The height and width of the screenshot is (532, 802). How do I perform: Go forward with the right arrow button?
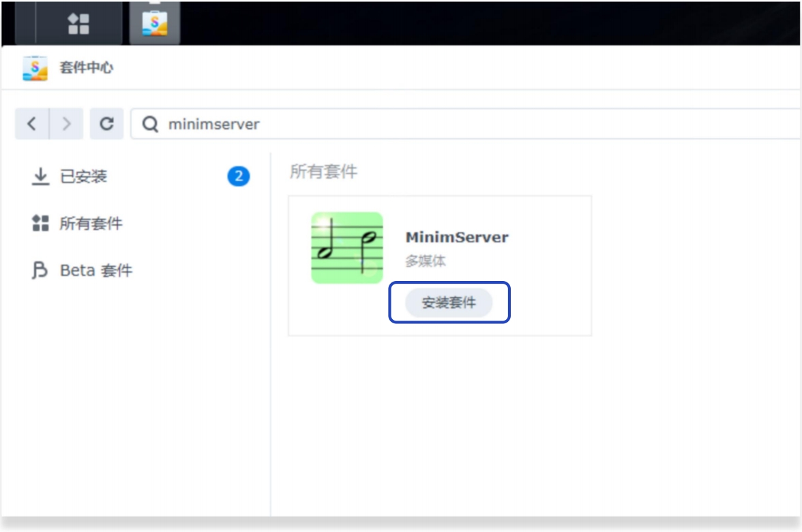coord(67,124)
